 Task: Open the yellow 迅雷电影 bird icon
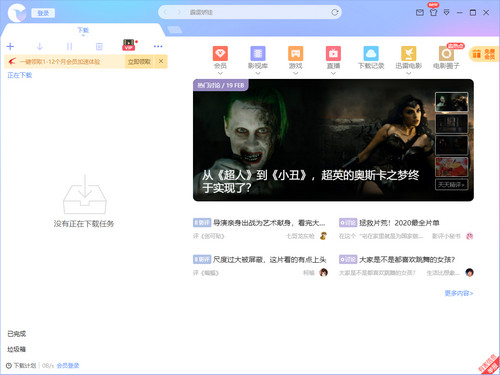[x=409, y=53]
